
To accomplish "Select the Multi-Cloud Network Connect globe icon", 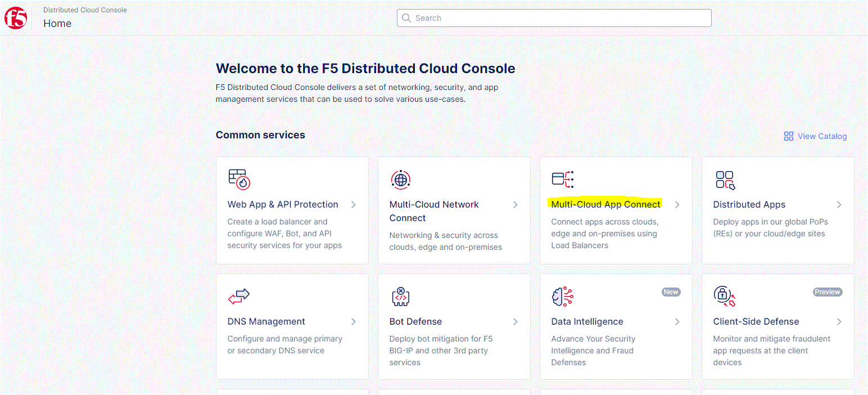I will pyautogui.click(x=400, y=179).
